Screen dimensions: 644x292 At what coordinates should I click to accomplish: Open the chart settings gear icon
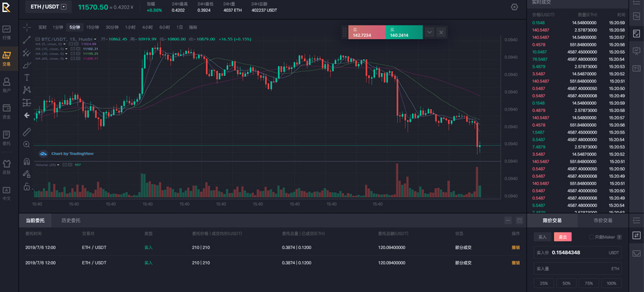(x=515, y=7)
